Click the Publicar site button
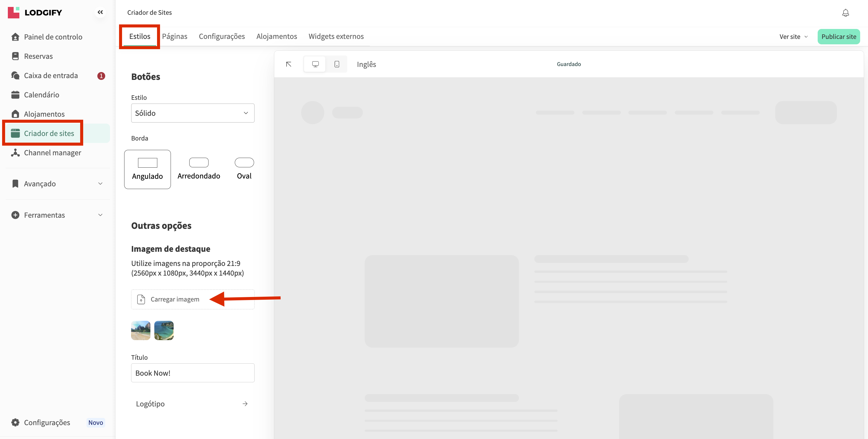The width and height of the screenshot is (868, 439). pos(838,37)
